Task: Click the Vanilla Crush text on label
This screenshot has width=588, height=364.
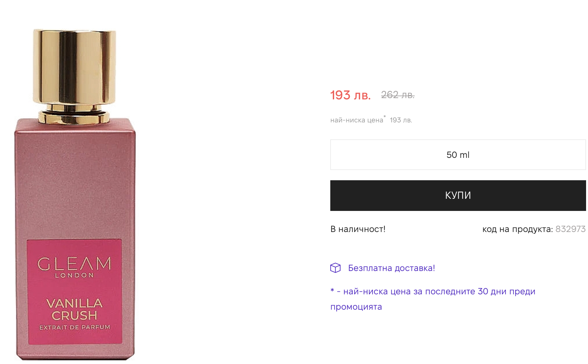Action: [74, 309]
